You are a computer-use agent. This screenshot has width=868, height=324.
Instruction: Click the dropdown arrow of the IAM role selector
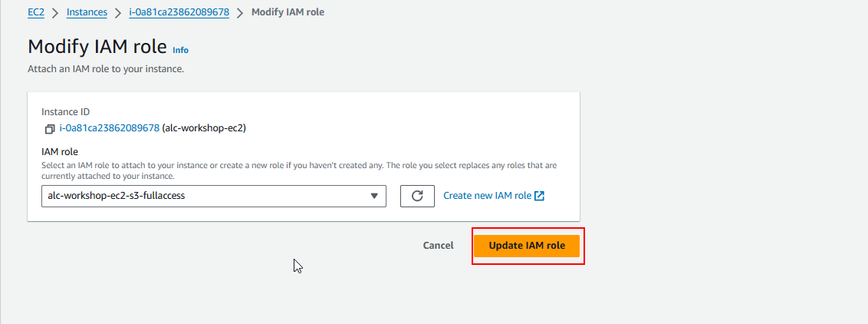pos(374,196)
